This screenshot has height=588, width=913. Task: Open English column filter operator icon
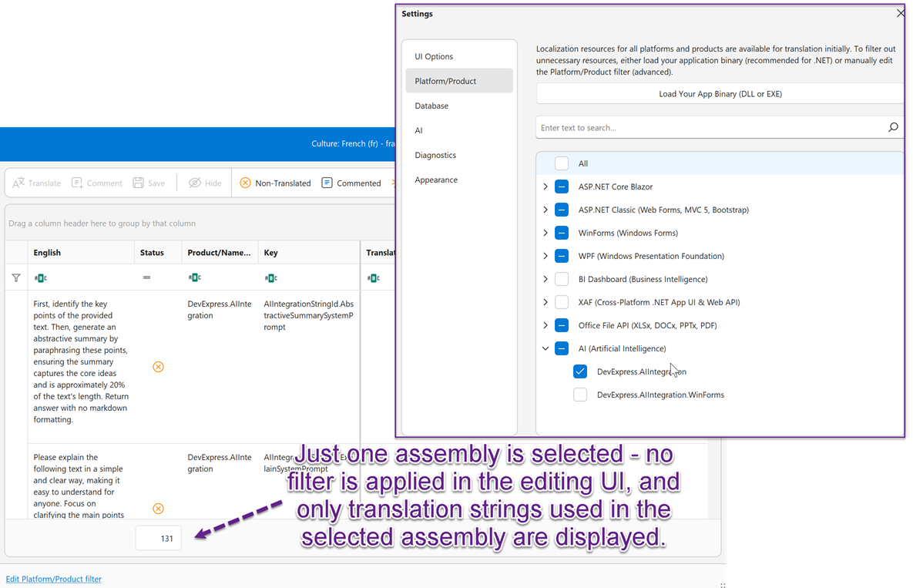coord(40,277)
